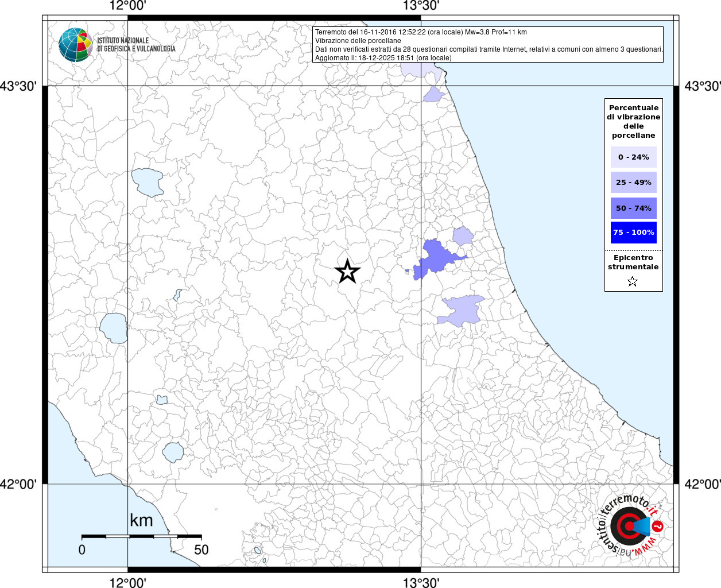Click the 'Vibrazione delle porcellane' header line
The height and width of the screenshot is (588, 721).
[358, 41]
